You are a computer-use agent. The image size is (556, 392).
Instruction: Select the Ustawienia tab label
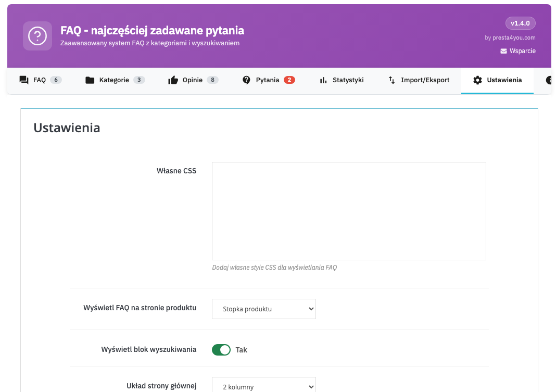coord(504,80)
